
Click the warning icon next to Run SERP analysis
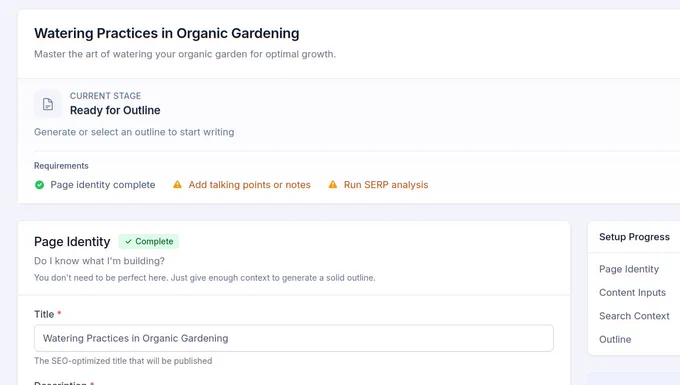(333, 185)
